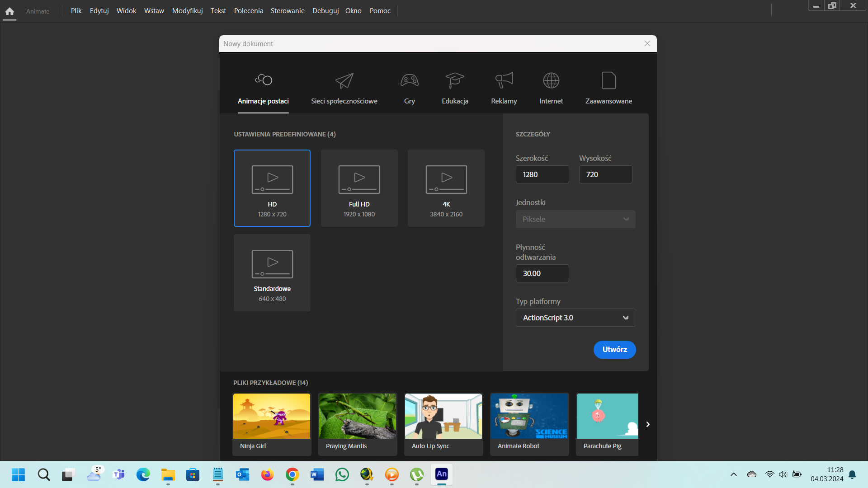Open the Debuguj menu
This screenshot has height=488, width=868.
click(x=325, y=11)
